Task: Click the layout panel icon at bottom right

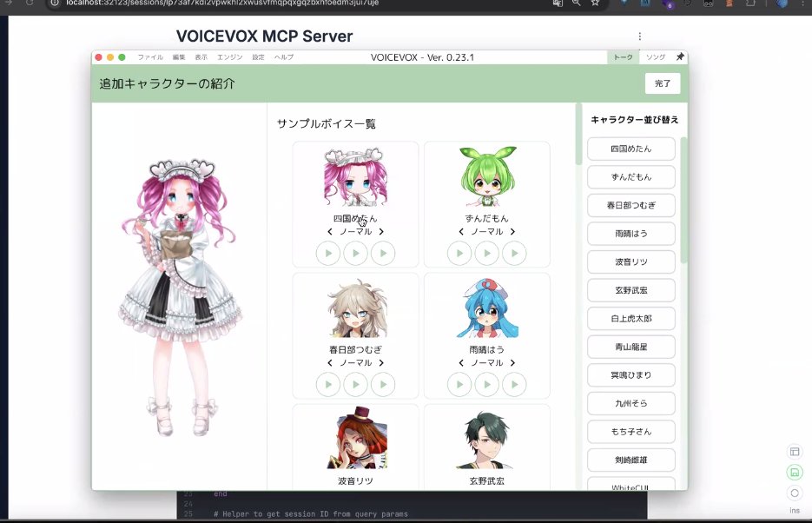Action: pos(795,452)
